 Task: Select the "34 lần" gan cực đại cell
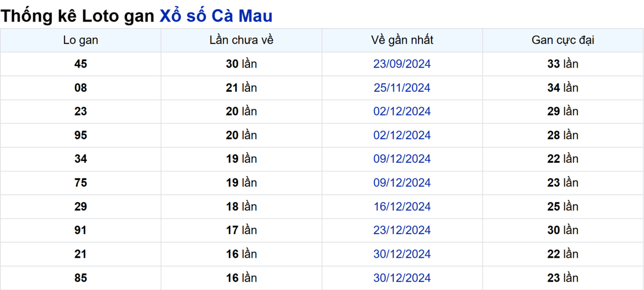[x=563, y=88]
